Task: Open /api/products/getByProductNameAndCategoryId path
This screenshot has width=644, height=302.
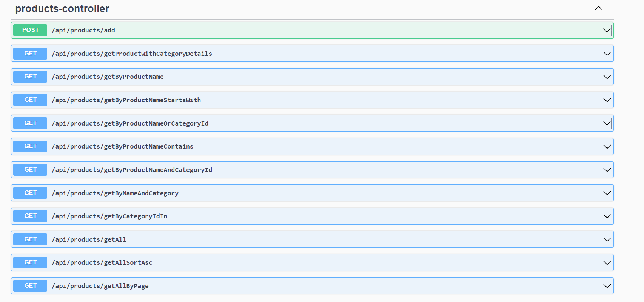Action: (x=132, y=170)
